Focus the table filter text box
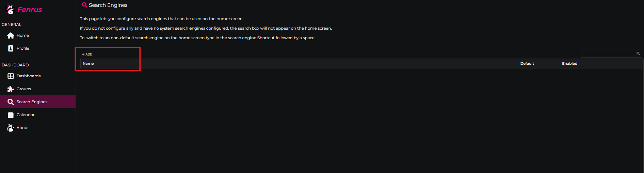This screenshot has height=173, width=644. click(x=608, y=53)
